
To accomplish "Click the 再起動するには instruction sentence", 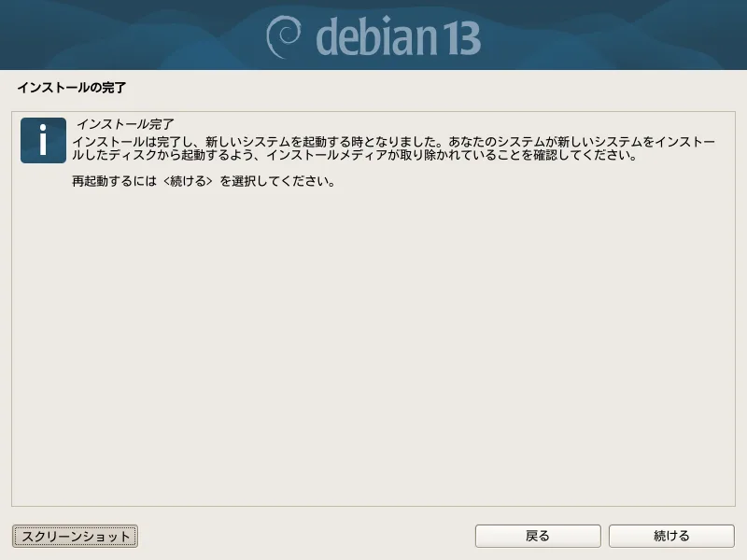I will click(204, 181).
